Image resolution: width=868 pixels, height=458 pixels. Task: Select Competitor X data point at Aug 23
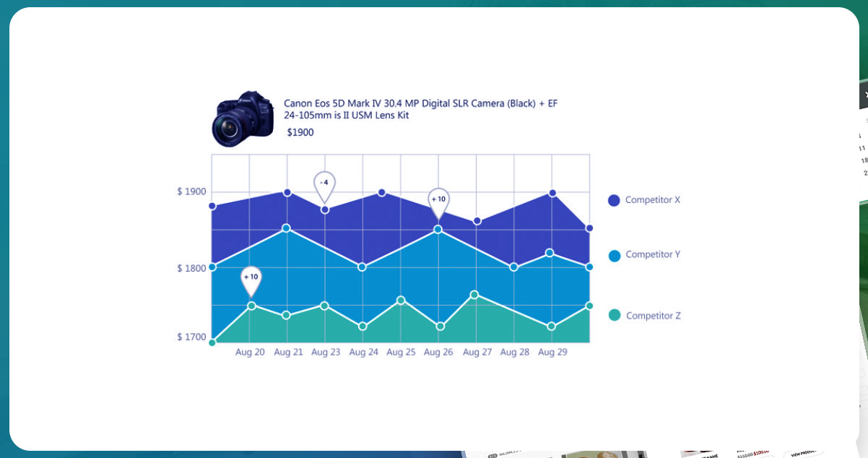[x=325, y=209]
